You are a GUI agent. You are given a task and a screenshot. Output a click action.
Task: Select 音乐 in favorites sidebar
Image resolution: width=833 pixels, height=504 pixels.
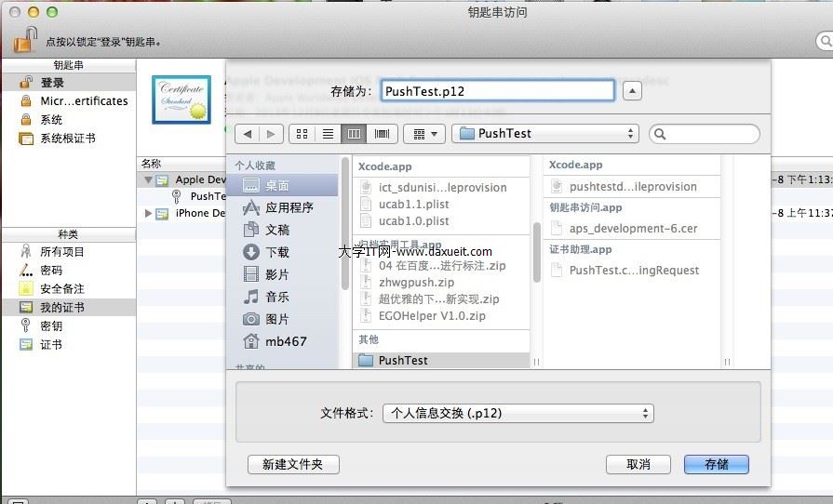click(282, 297)
